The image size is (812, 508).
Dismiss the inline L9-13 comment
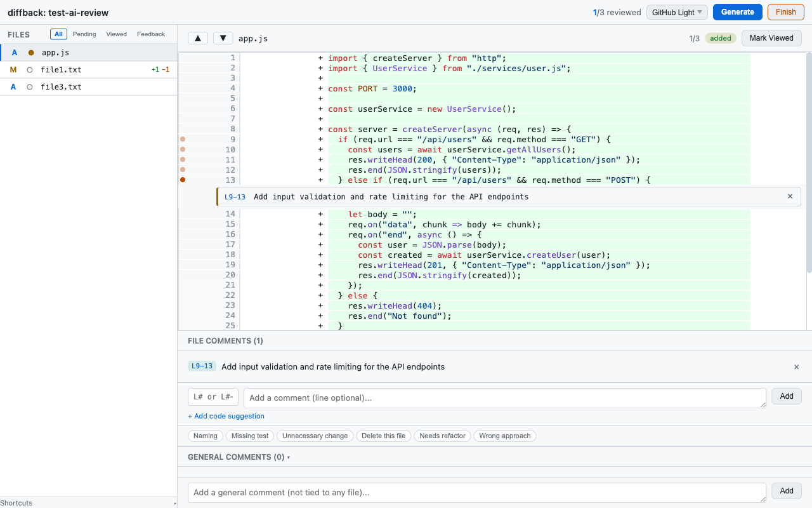click(790, 196)
